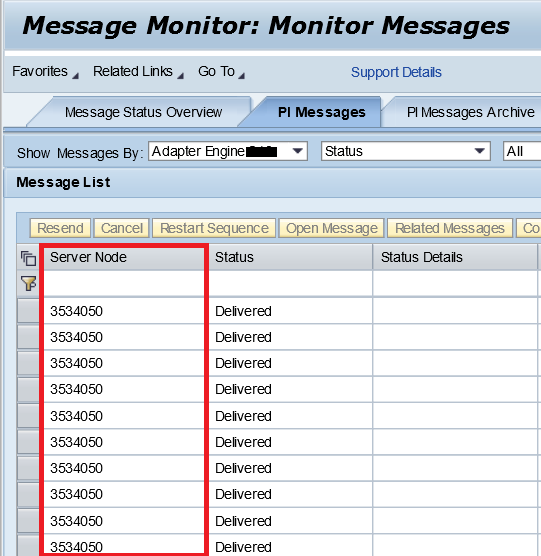Click the Cancel button
541x556 pixels.
122,228
